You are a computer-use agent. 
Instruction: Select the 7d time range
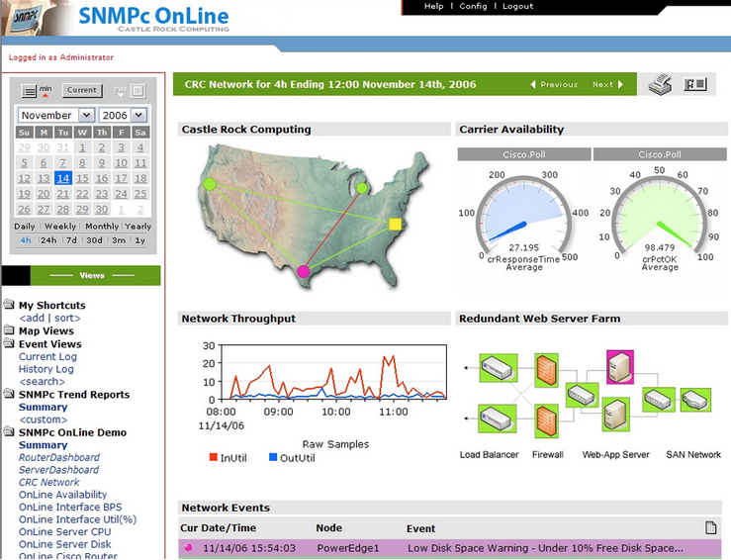coord(71,240)
